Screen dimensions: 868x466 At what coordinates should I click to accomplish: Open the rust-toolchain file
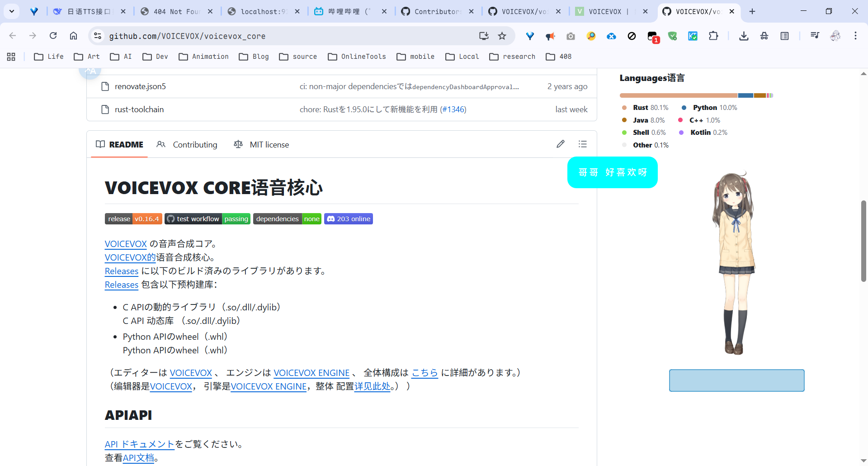139,109
